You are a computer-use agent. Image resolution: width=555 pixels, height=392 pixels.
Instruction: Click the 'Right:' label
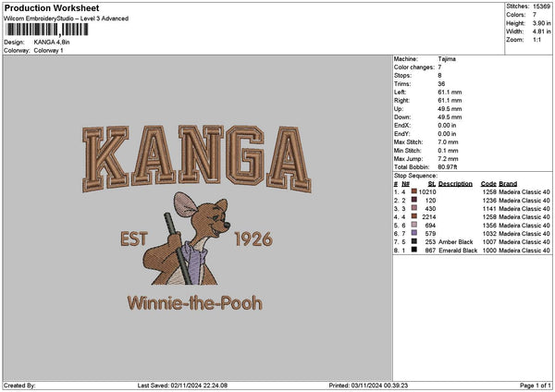(401, 101)
